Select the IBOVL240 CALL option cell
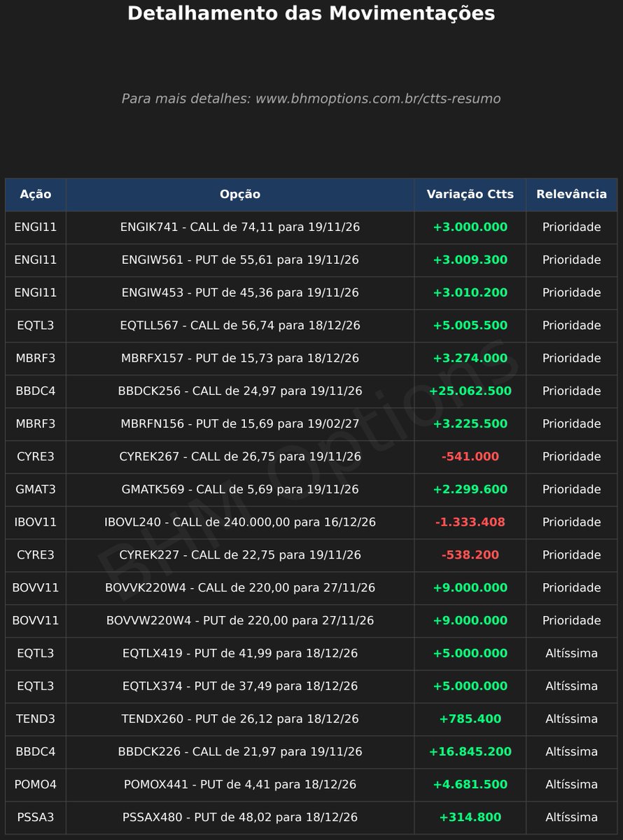 tap(240, 522)
